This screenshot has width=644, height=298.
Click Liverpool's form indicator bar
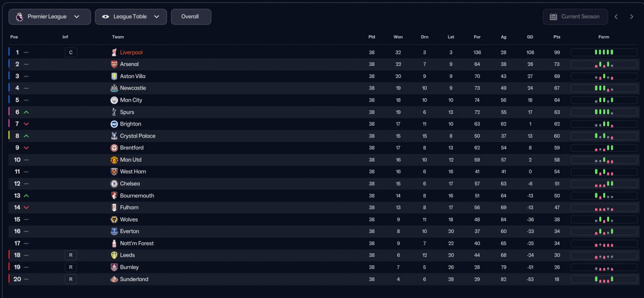click(x=604, y=52)
